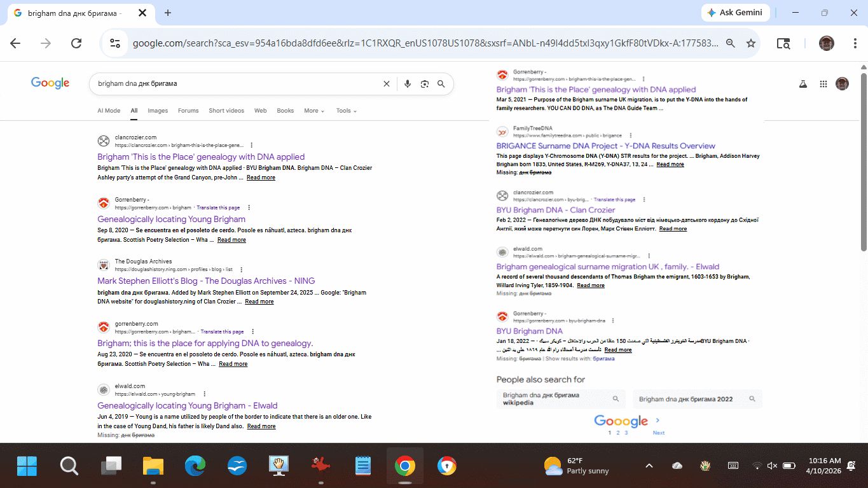Image resolution: width=868 pixels, height=488 pixels.
Task: Open Google Lens image search icon
Action: click(424, 84)
